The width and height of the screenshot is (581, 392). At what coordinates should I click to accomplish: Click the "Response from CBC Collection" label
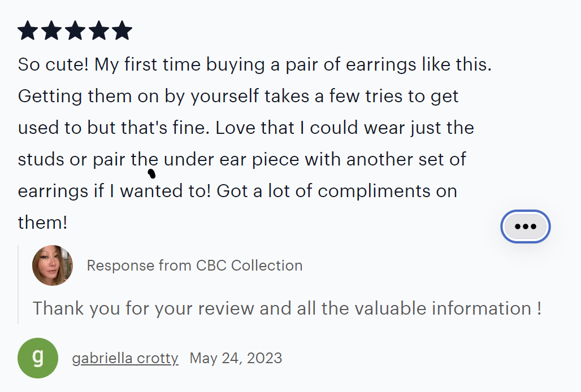point(194,265)
